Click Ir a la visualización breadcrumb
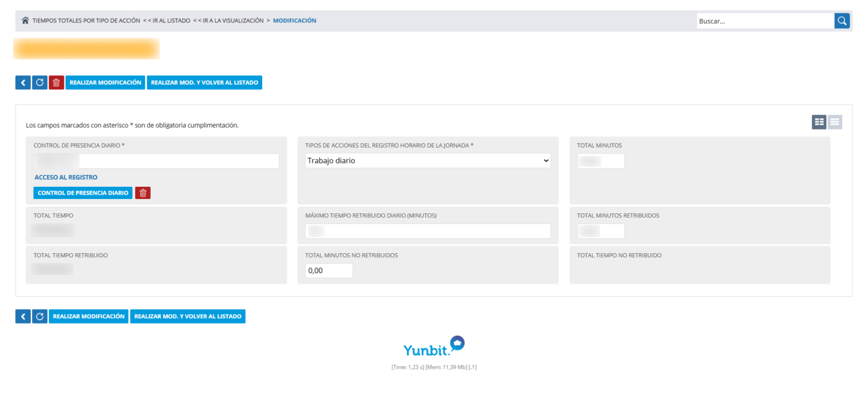 click(228, 20)
